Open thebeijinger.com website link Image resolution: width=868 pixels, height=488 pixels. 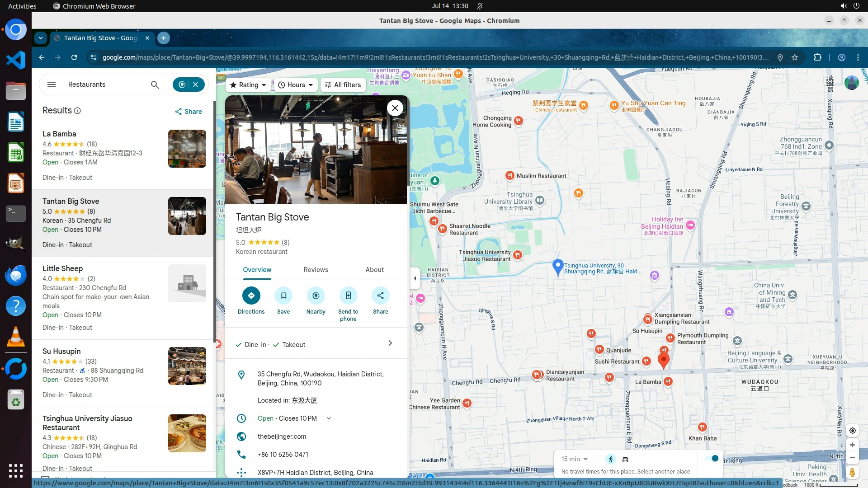[x=282, y=436]
